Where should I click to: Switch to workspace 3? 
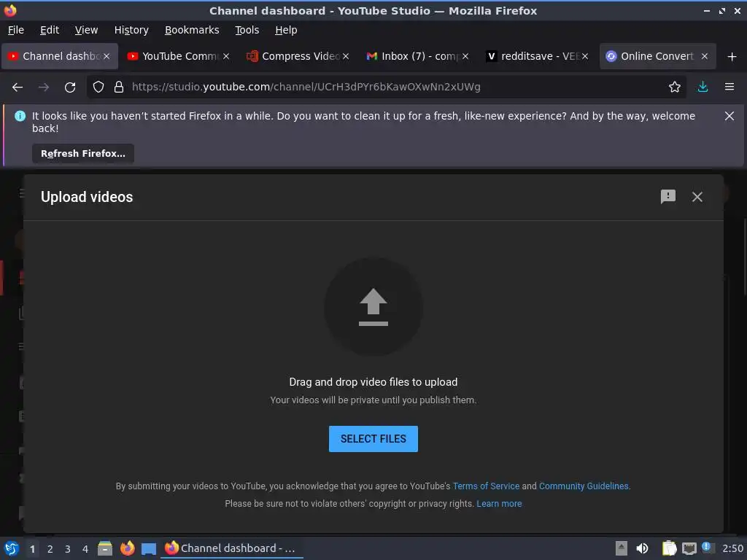(x=68, y=549)
